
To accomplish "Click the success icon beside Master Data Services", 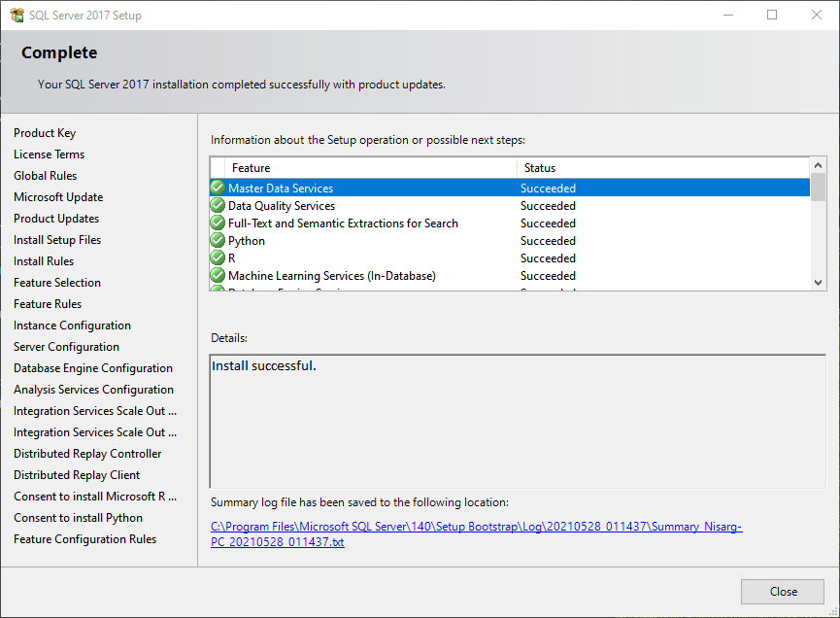I will (x=218, y=188).
